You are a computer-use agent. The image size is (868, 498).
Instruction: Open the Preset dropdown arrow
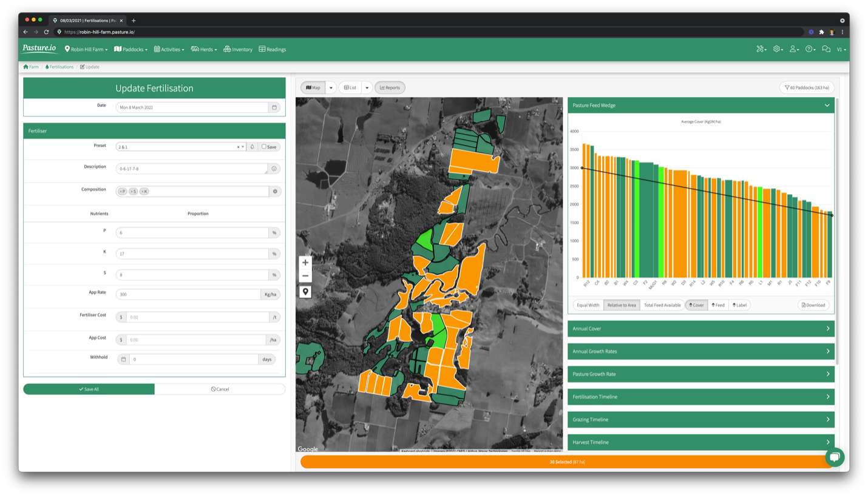point(243,147)
